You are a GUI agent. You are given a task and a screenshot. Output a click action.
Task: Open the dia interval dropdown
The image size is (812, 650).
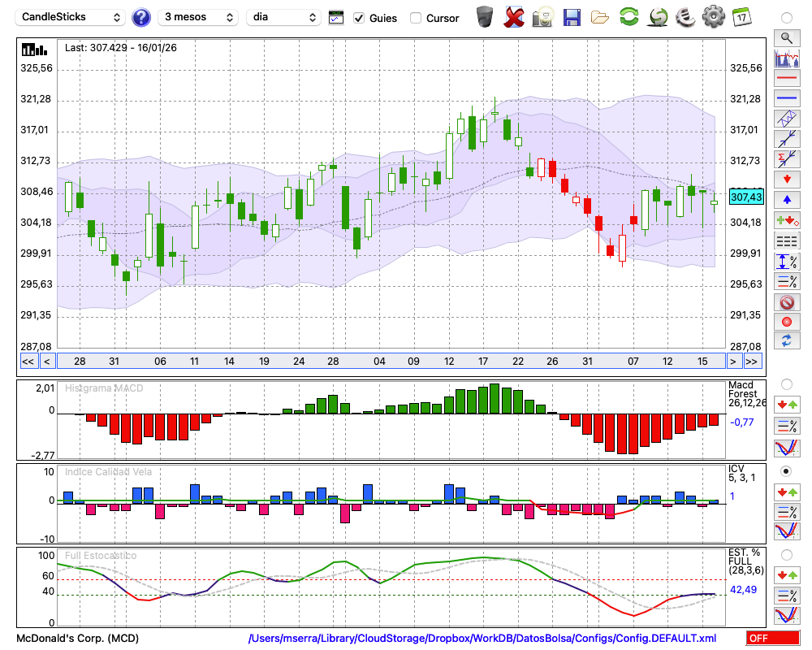tap(283, 17)
